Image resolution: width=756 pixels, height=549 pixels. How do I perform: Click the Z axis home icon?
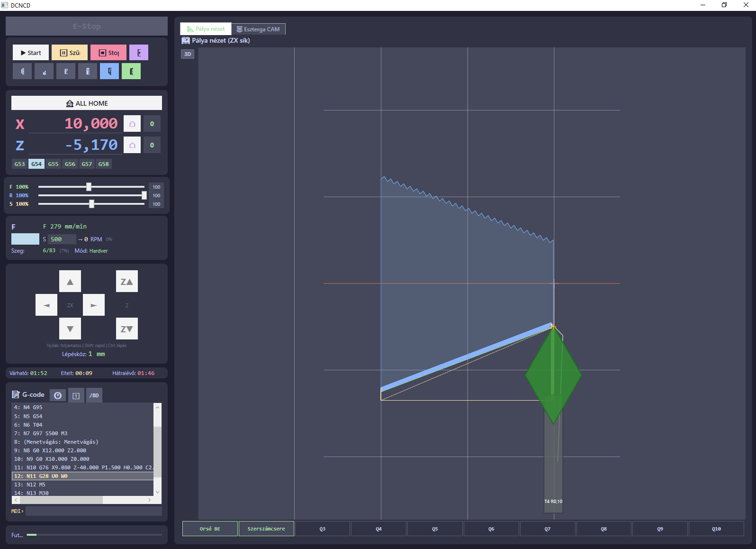coord(132,145)
